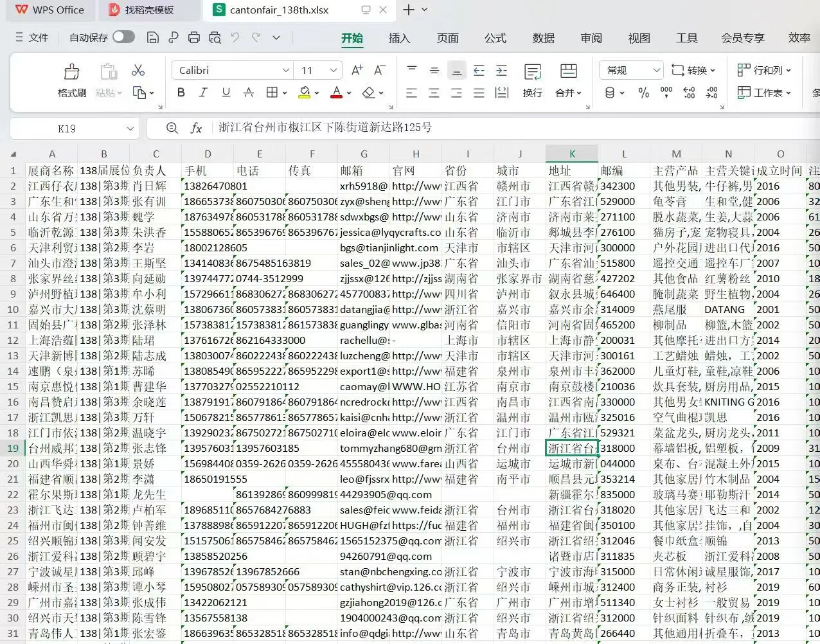Open the 找稻壳模板 tab in the title bar
The height and width of the screenshot is (644, 820).
coord(150,10)
